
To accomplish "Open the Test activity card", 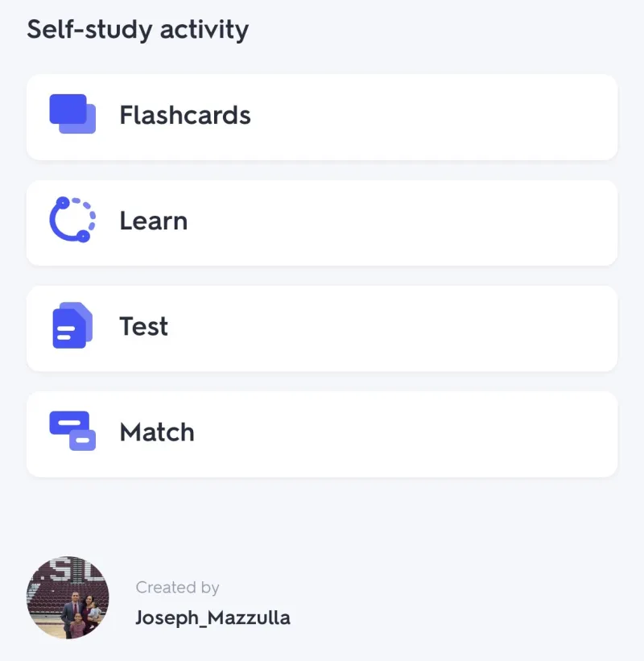I will 322,328.
